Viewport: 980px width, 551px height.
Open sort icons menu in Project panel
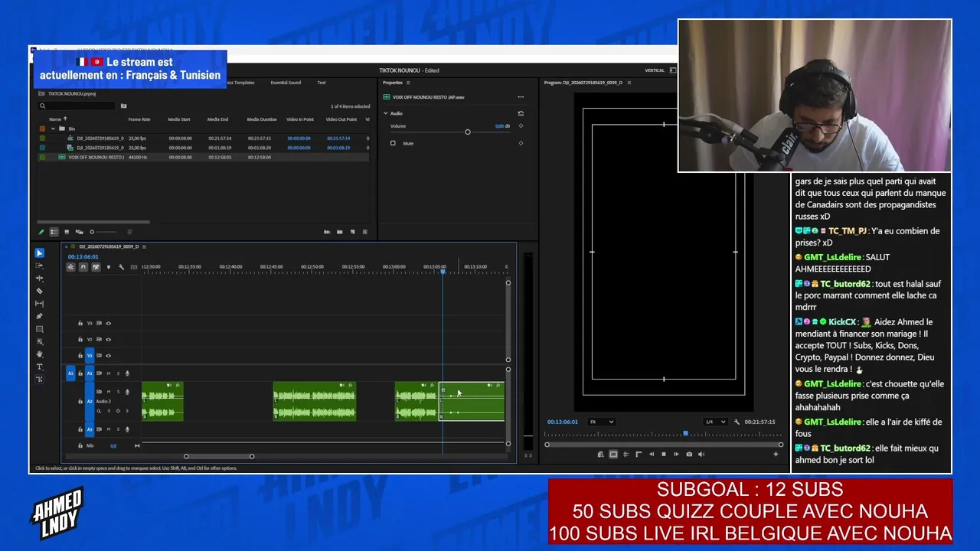tap(129, 232)
